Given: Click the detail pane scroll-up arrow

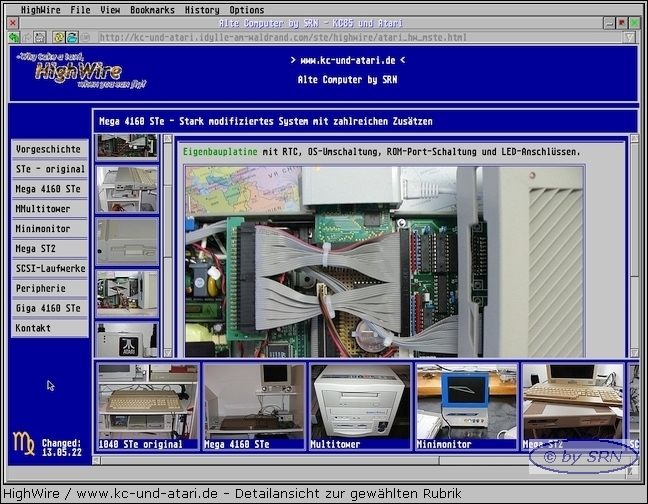Looking at the screenshot, I should point(634,139).
